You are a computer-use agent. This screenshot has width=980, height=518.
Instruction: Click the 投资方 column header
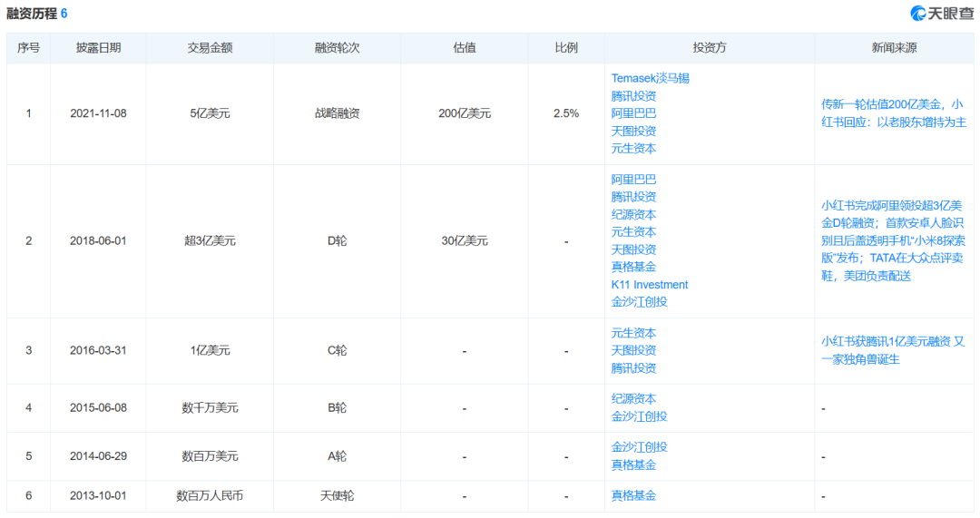pyautogui.click(x=709, y=48)
